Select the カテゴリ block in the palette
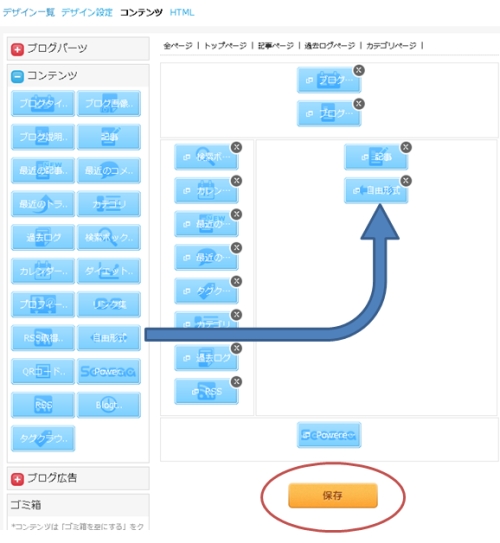Viewport: 500px width, 543px height. [109, 204]
